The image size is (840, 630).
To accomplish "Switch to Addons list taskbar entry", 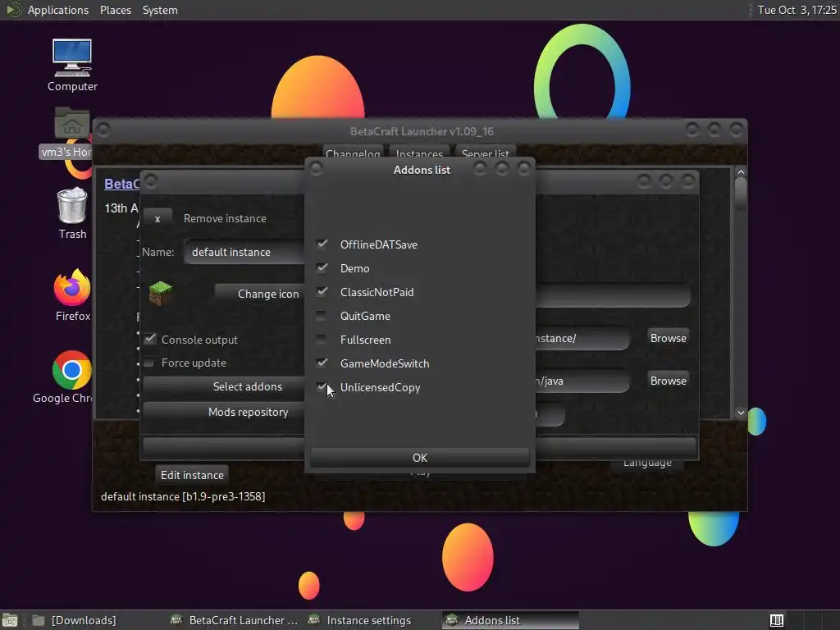I will point(510,620).
